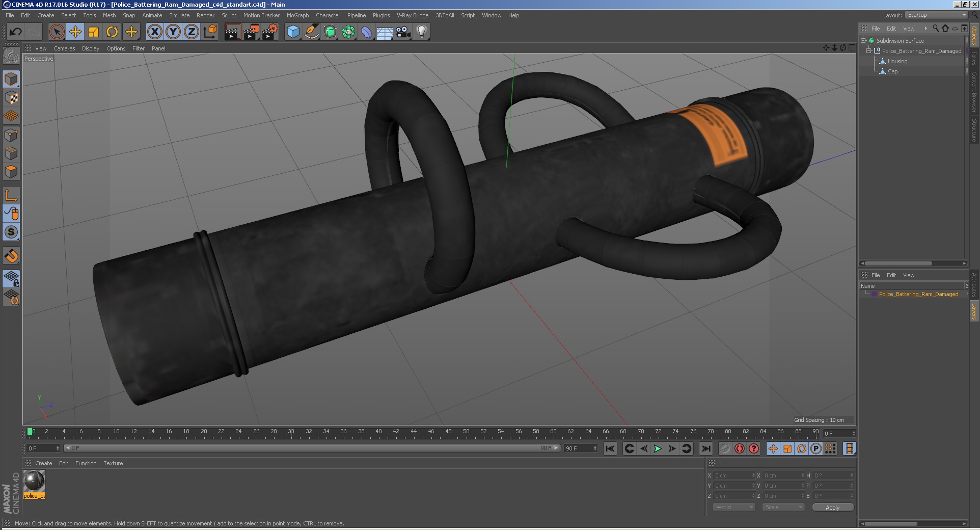Open the Character menu

click(x=328, y=15)
